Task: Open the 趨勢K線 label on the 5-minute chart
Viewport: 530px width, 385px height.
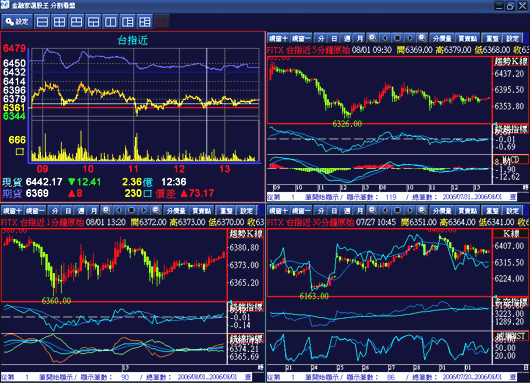Action: pos(511,62)
